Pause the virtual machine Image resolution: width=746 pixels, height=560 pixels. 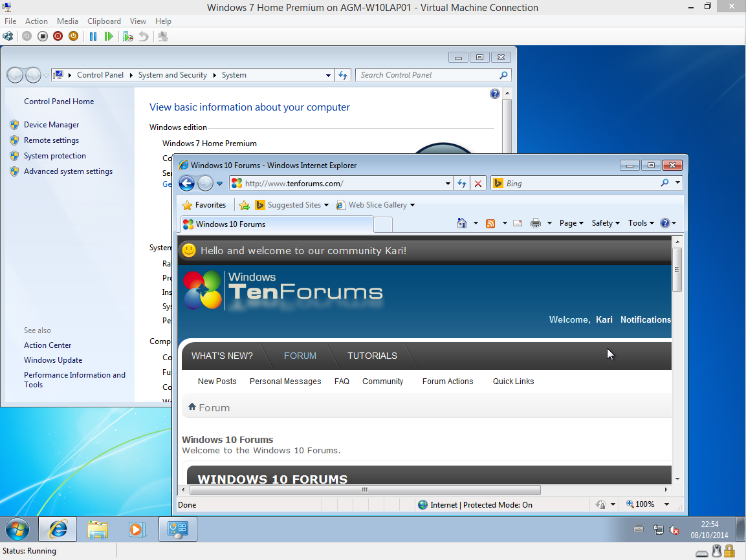point(93,36)
